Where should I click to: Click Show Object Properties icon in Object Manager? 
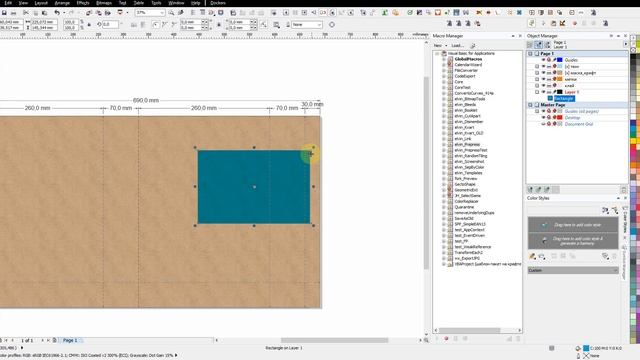click(530, 45)
